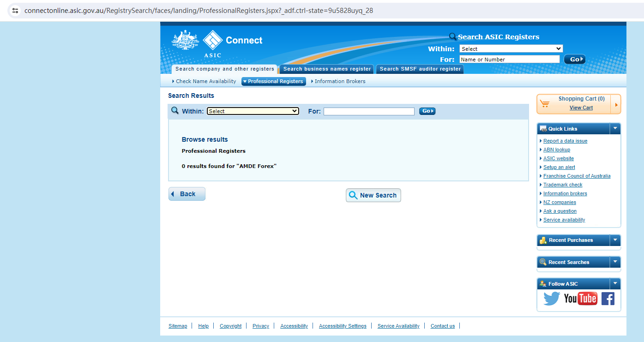Open the Trademark check link
This screenshot has height=342, width=644.
[x=563, y=185]
